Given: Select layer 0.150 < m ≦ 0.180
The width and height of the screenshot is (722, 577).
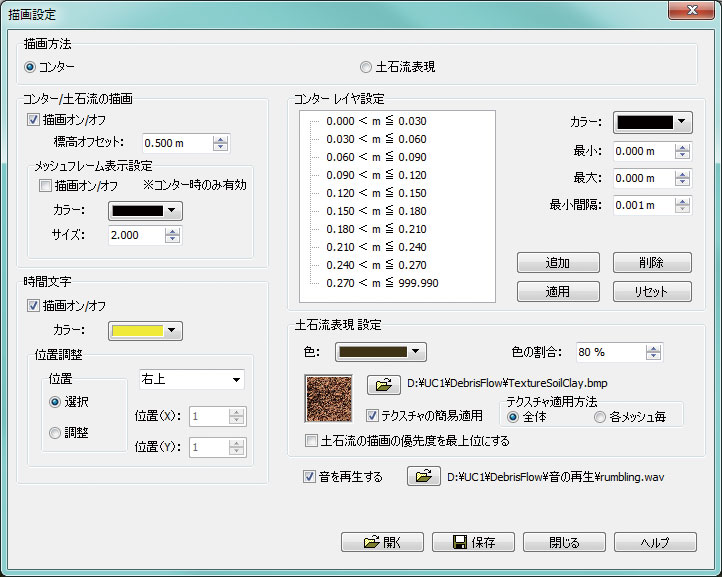Looking at the screenshot, I should point(376,211).
